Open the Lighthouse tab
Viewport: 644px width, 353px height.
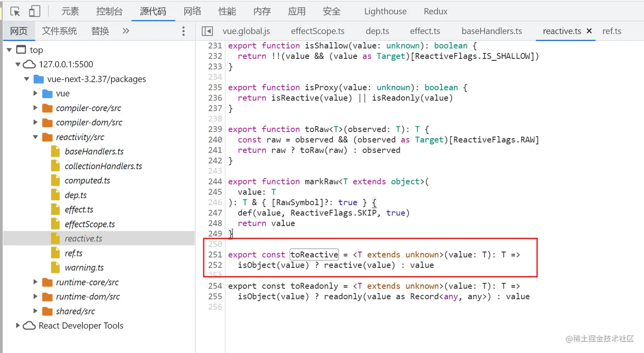point(385,11)
